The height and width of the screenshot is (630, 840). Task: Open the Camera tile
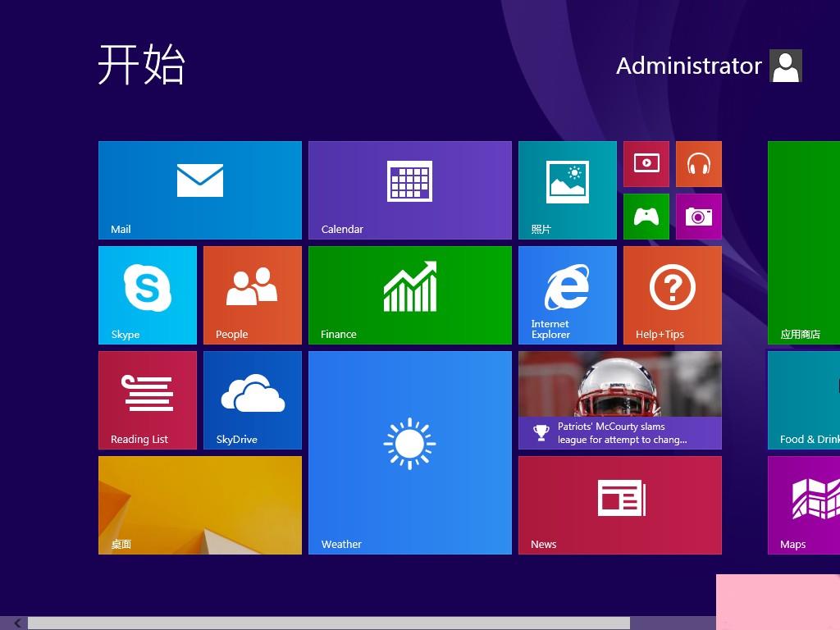point(699,217)
